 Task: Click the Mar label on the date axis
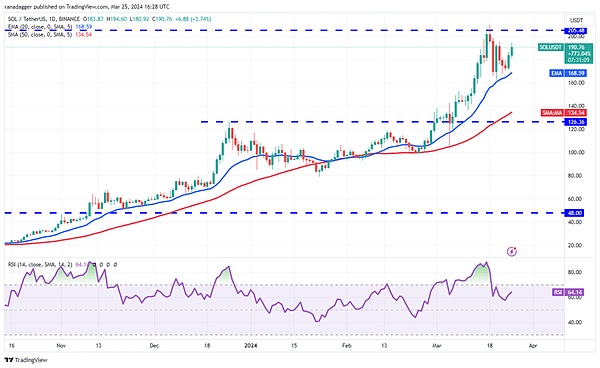(x=436, y=346)
